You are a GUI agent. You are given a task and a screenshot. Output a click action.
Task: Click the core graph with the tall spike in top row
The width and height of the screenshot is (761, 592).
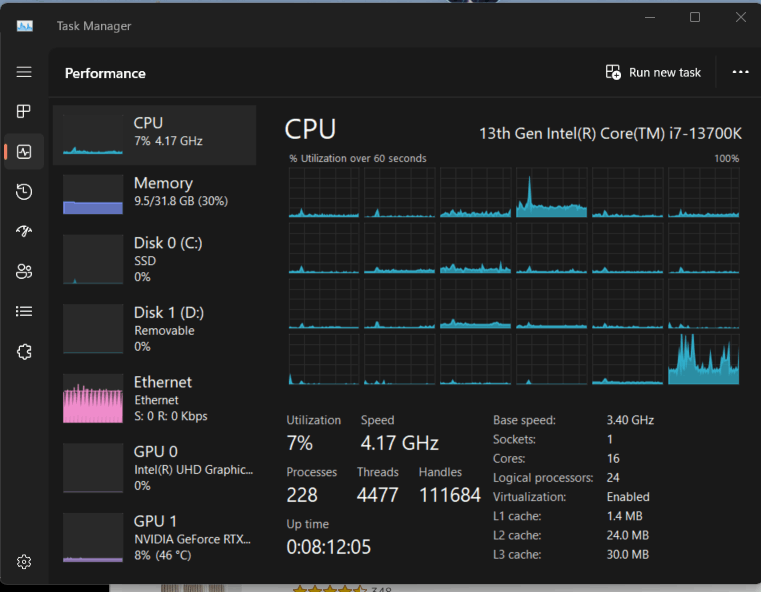tap(551, 192)
